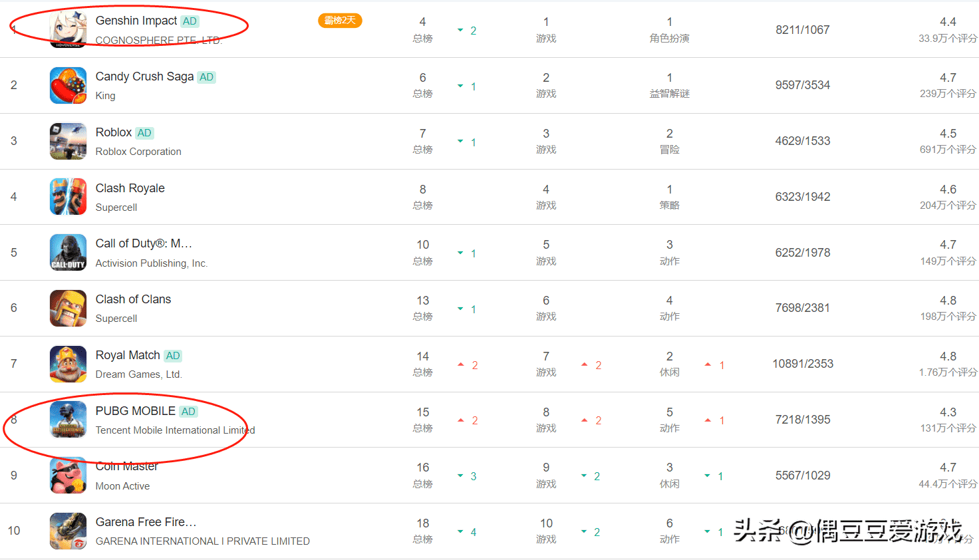Screen dimensions: 979x560
Task: Open the Royal Match title link
Action: coord(128,355)
